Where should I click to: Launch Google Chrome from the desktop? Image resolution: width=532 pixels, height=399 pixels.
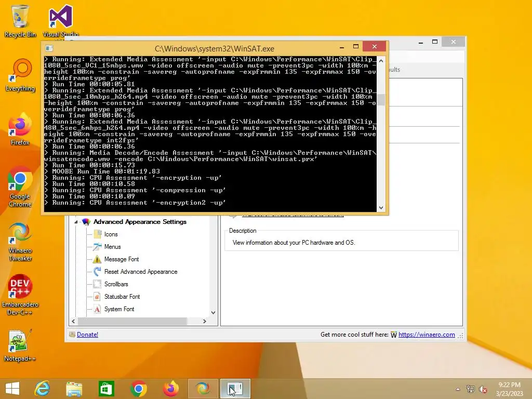coord(20,187)
